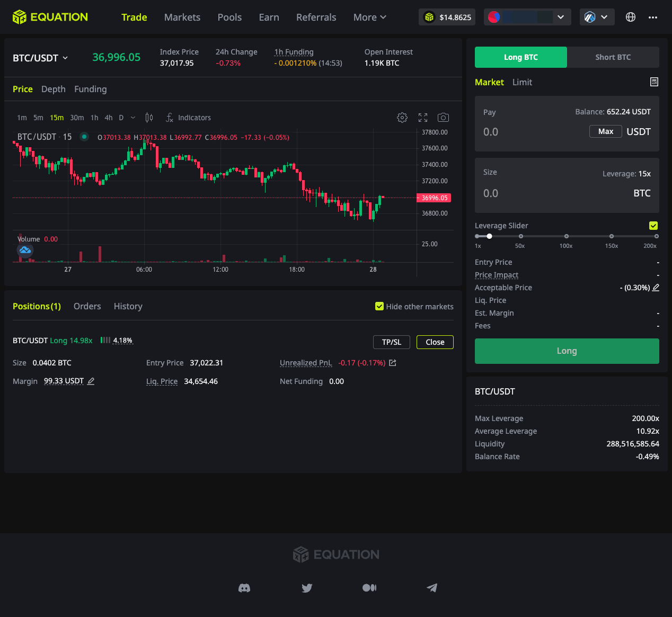The height and width of the screenshot is (617, 672).
Task: Toggle chart fullscreen mode
Action: 423,118
